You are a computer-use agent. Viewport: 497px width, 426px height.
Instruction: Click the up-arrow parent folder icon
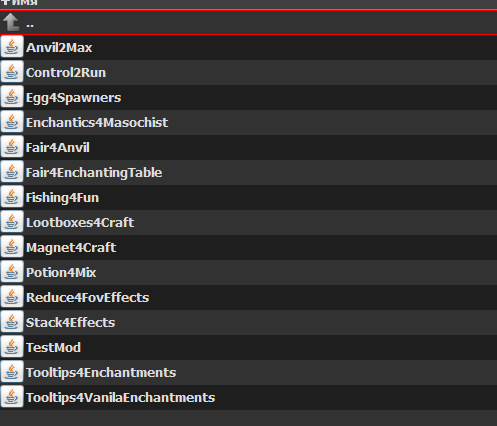(x=11, y=22)
